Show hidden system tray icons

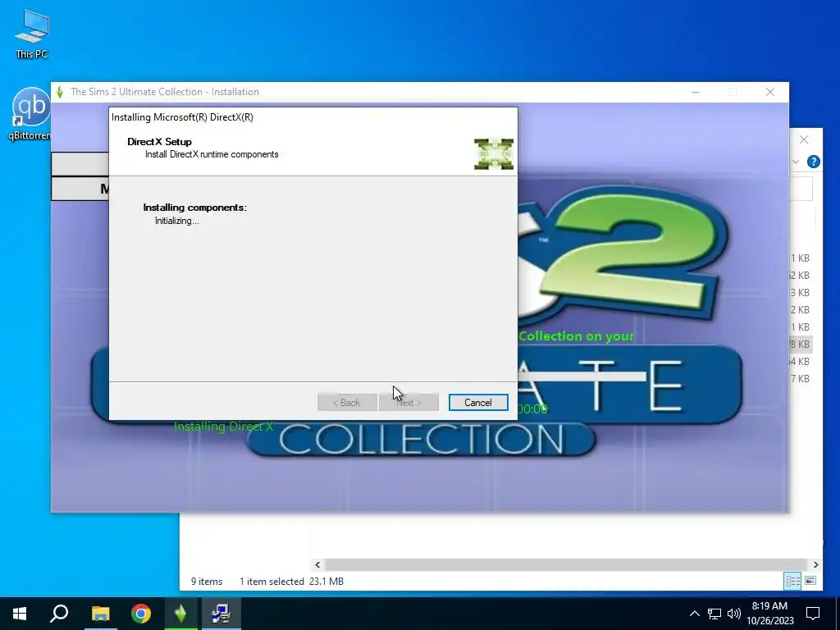[694, 614]
